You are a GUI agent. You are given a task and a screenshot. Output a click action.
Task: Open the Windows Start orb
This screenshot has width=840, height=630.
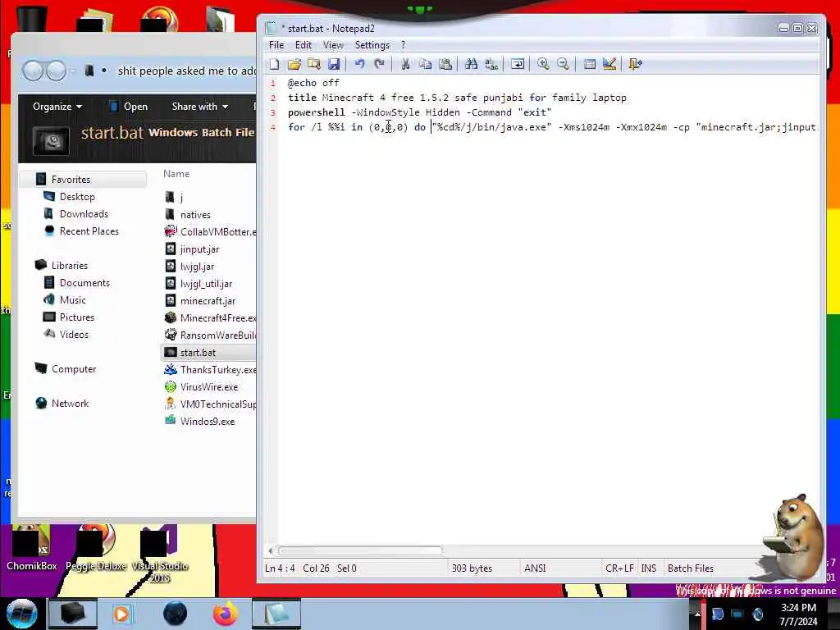(22, 614)
